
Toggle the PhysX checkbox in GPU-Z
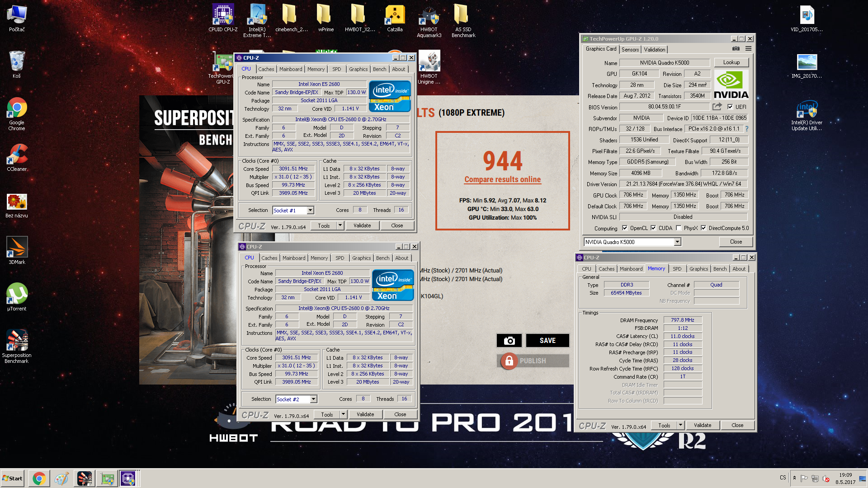[679, 228]
